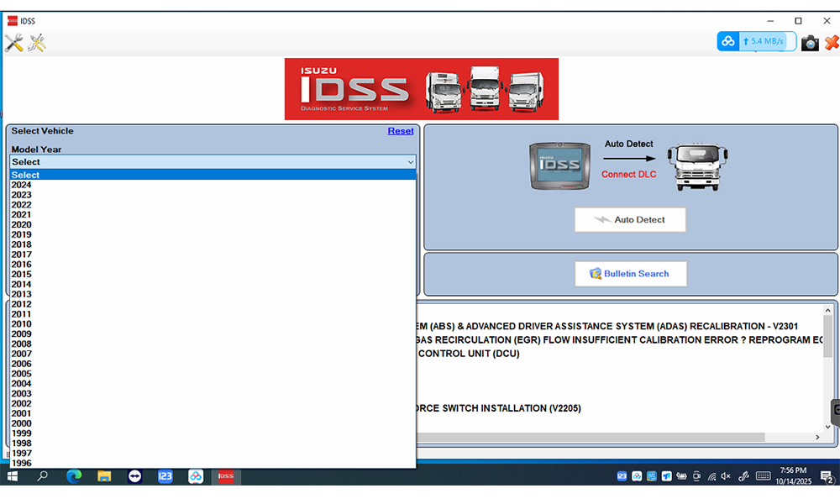
Task: Click the bulletin list scroll-down arrow
Action: (827, 427)
